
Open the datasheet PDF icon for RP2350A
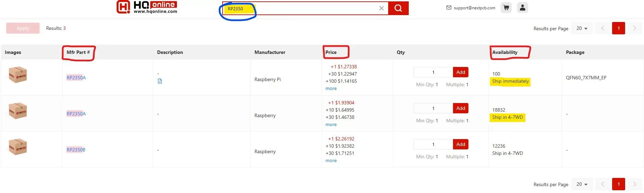(160, 81)
